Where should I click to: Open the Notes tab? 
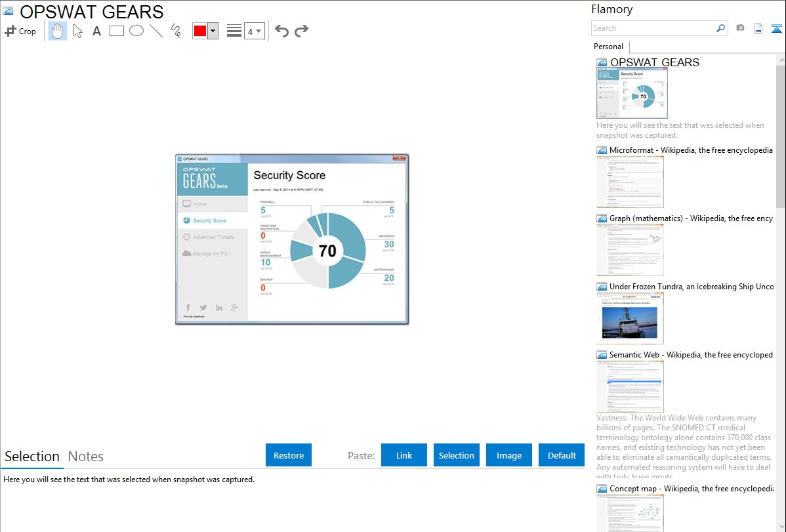coord(86,457)
